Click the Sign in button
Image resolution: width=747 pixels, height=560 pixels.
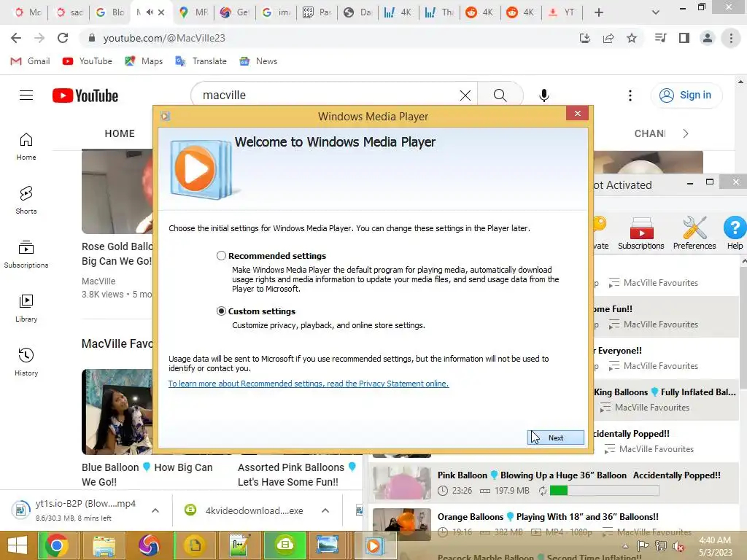click(686, 96)
